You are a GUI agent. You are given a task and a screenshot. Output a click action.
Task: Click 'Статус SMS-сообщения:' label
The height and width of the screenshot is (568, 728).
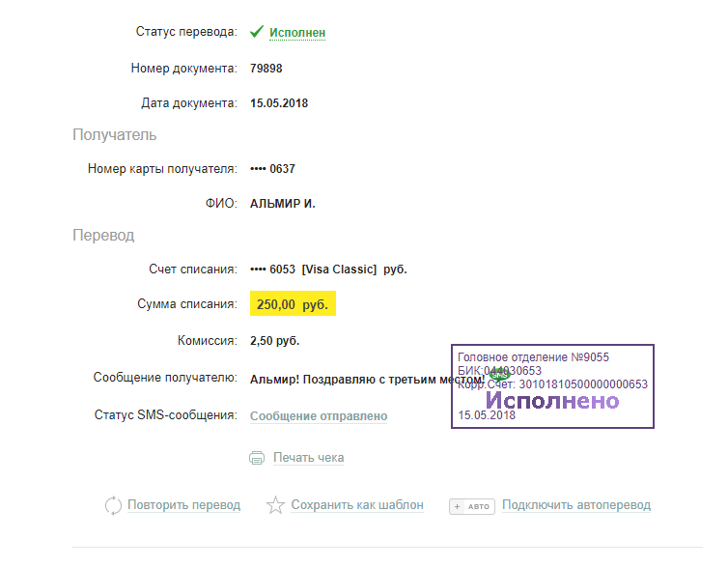pos(166,414)
